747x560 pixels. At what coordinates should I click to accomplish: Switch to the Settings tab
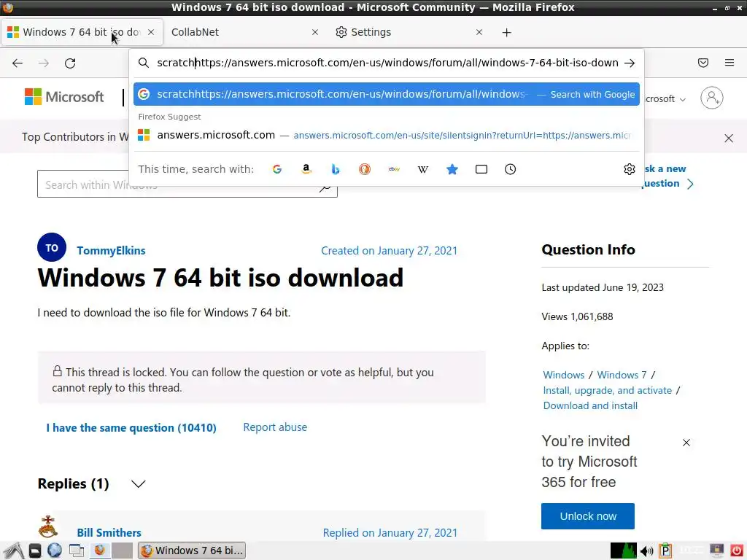point(409,32)
